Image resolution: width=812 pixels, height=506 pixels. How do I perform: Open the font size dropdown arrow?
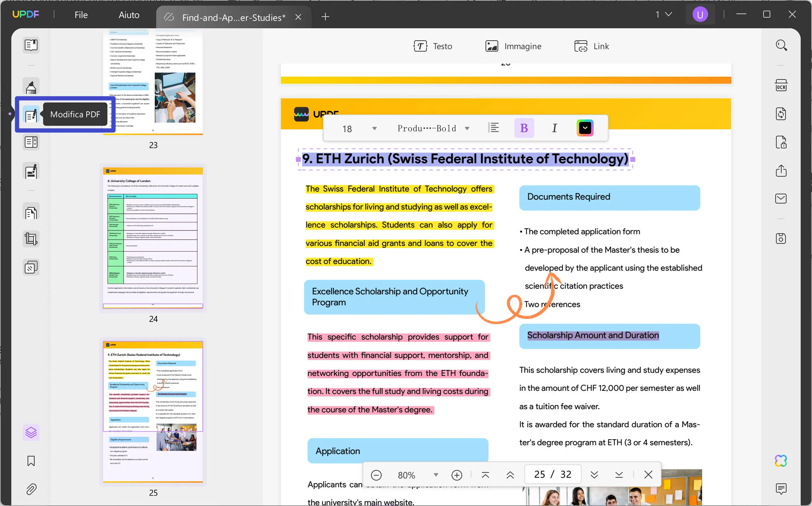(x=375, y=129)
